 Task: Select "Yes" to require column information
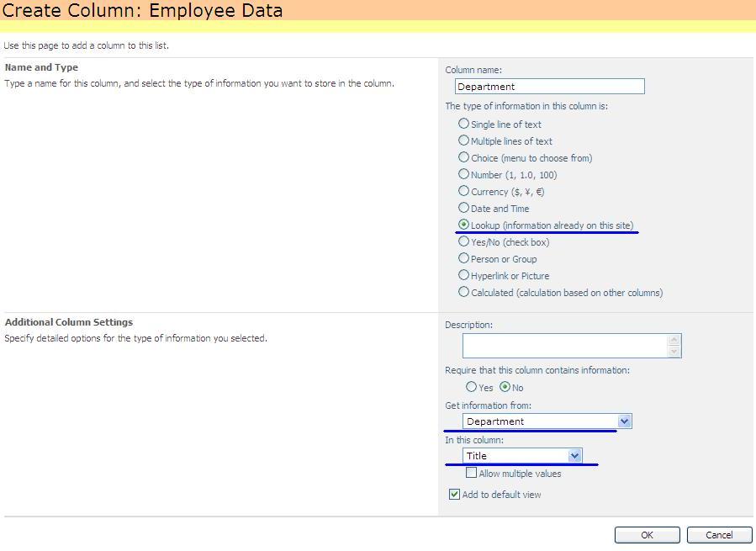point(472,387)
